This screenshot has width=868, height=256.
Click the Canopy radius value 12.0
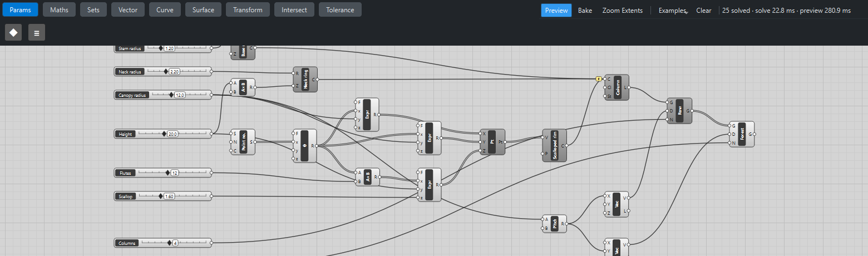point(180,95)
